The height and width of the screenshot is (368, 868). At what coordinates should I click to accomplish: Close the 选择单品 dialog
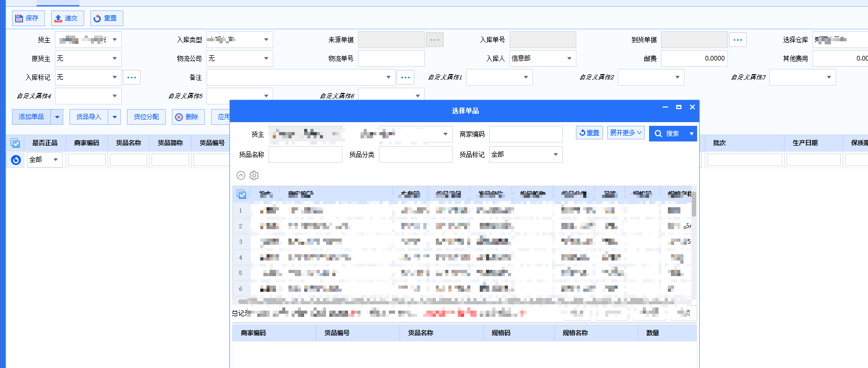point(692,107)
